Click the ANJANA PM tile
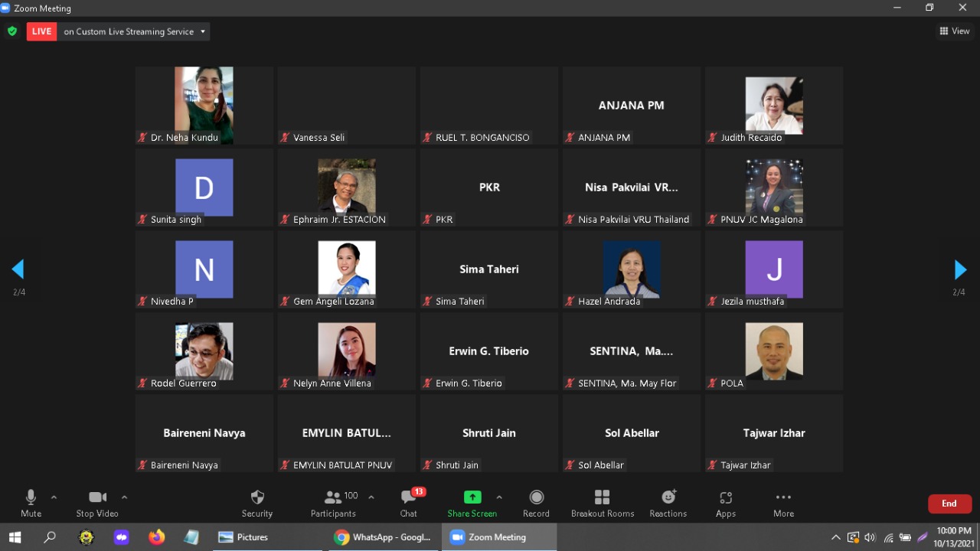 click(632, 105)
